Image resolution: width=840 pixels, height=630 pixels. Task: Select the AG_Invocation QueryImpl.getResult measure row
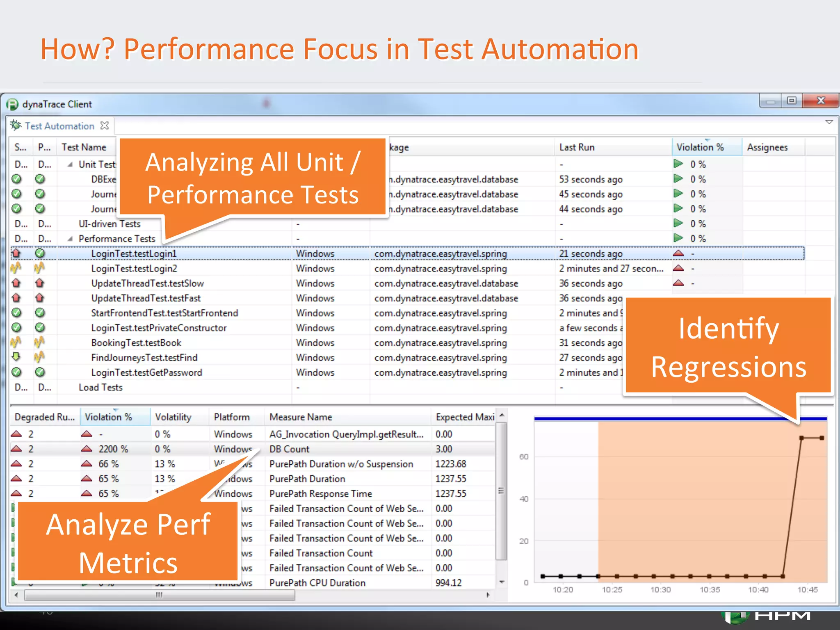coord(253,434)
